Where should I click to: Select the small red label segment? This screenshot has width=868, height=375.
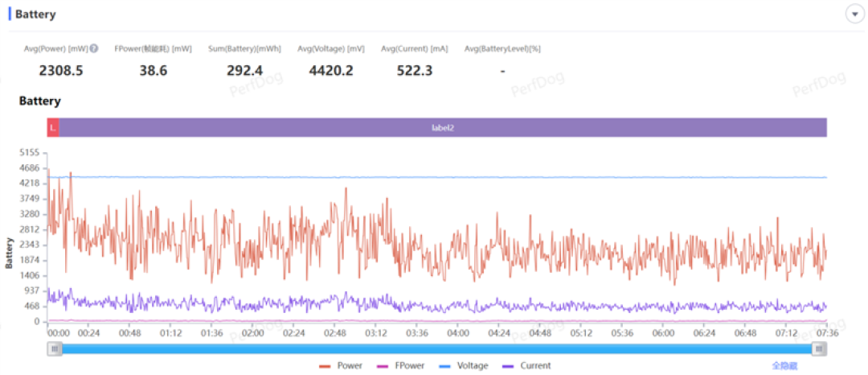click(x=53, y=127)
